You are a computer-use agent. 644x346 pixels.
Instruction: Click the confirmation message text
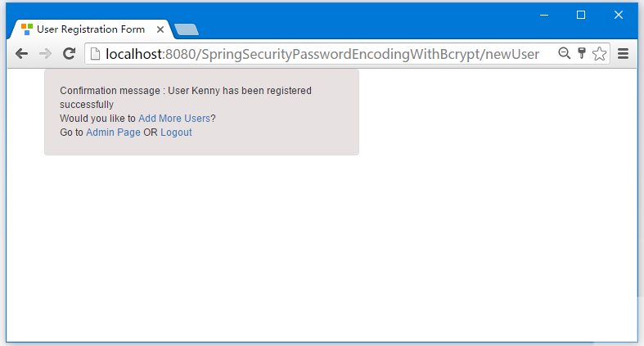pos(186,97)
